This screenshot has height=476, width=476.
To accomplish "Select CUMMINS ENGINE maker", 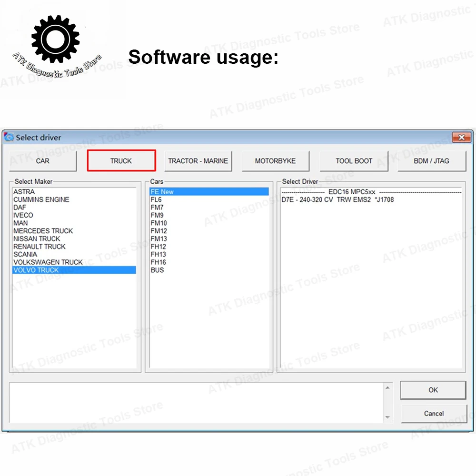I will pyautogui.click(x=74, y=200).
